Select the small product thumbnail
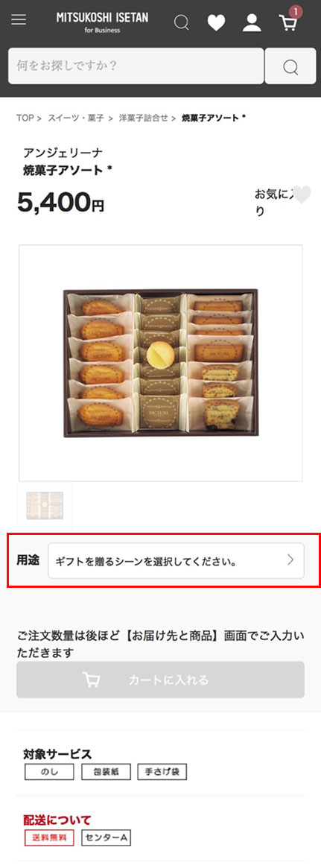This screenshot has width=321, height=868. (x=45, y=505)
